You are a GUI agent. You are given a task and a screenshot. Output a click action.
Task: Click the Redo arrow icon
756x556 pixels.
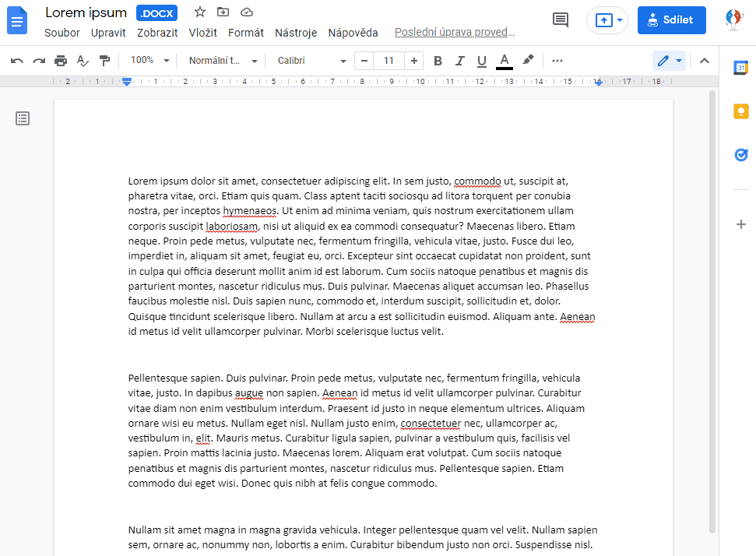click(x=39, y=61)
